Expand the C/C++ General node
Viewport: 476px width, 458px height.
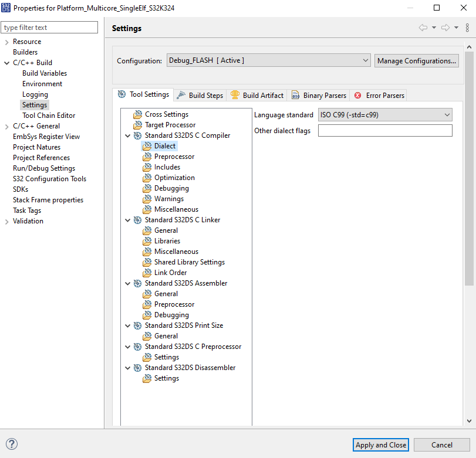coord(6,127)
